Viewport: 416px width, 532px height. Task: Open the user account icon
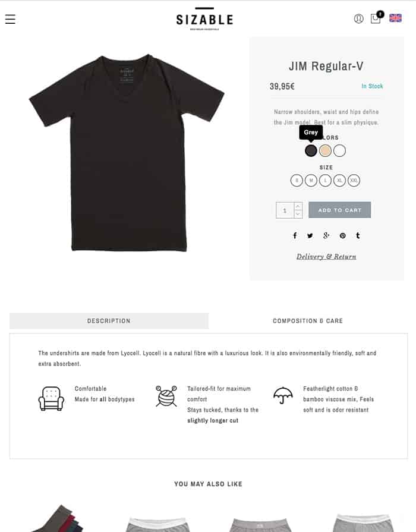coord(359,18)
